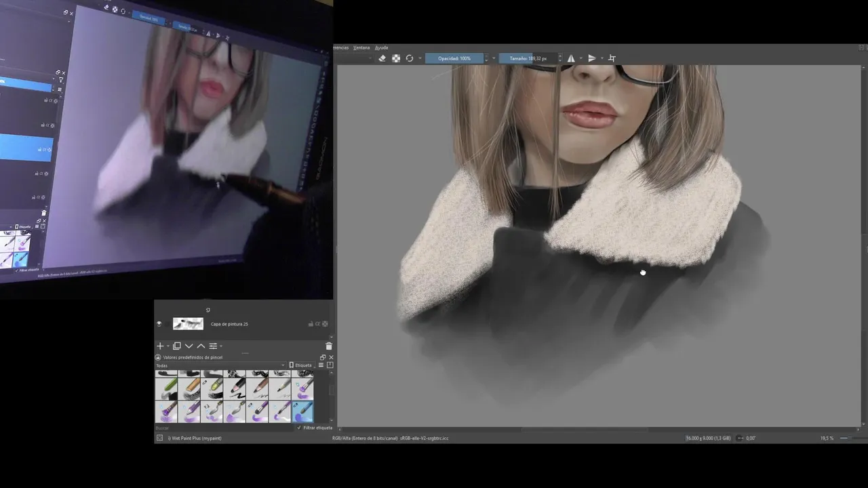Screen dimensions: 868x488
Task: Click the Capa de pintura 25 layer name
Action: [229, 324]
